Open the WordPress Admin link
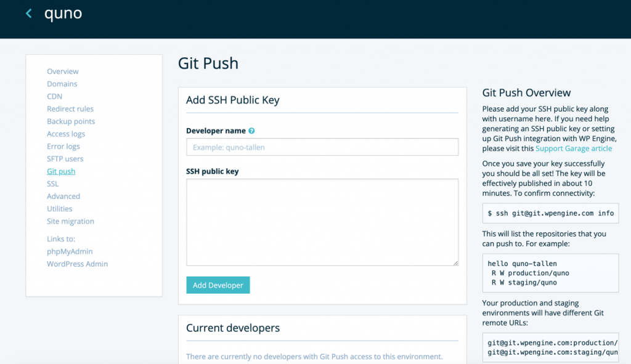 [x=77, y=264]
